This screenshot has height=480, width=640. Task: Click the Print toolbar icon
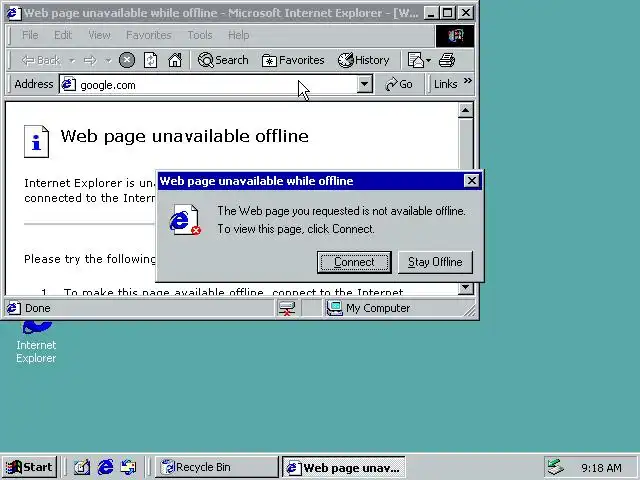pyautogui.click(x=447, y=60)
